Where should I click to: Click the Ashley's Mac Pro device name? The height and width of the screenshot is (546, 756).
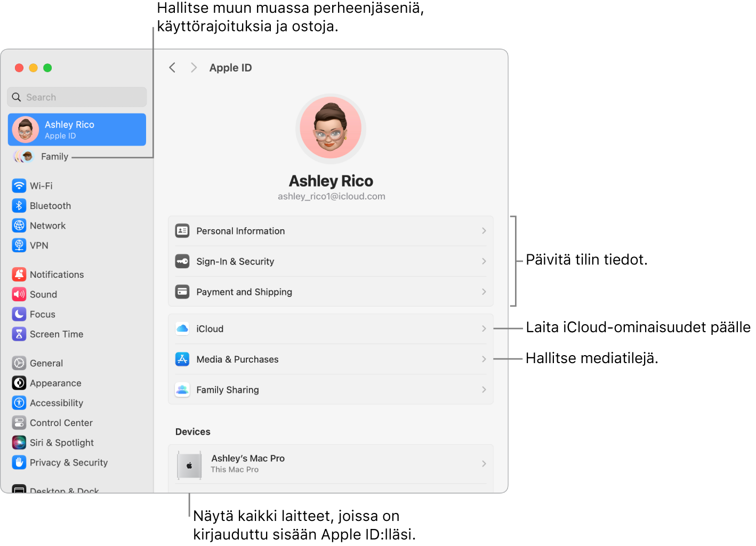[x=248, y=458]
